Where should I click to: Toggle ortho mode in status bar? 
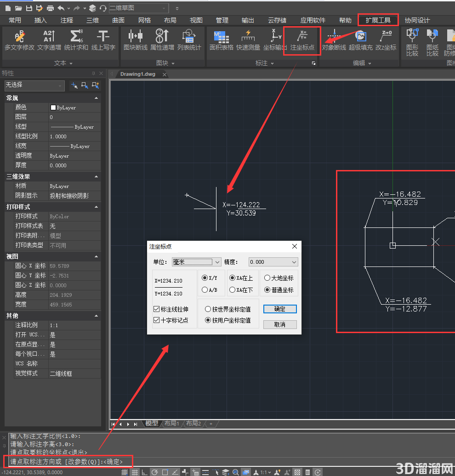pyautogui.click(x=145, y=472)
